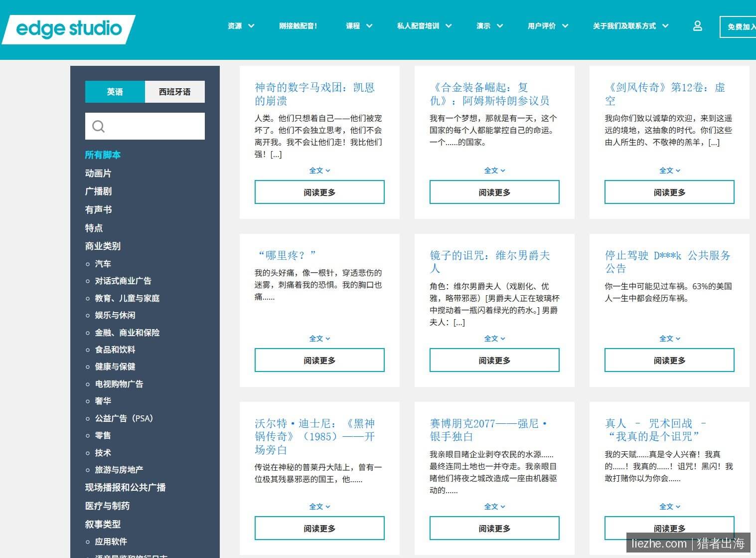
Task: Select the 动画片 category
Action: point(98,174)
